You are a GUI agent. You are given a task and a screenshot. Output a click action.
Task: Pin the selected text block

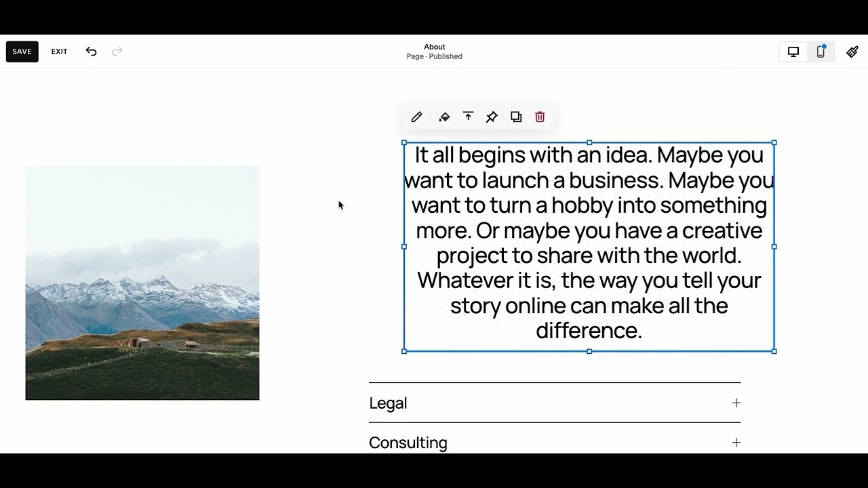coord(492,117)
